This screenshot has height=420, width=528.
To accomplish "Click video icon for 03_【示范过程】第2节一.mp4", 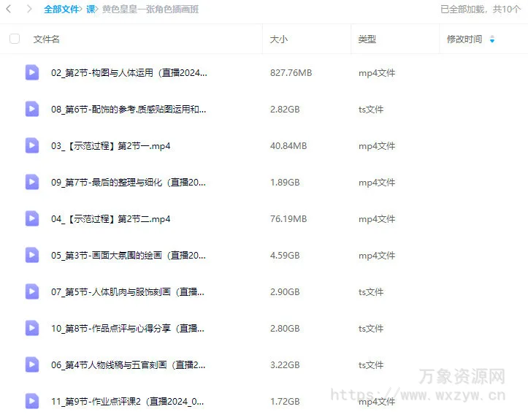I will [x=32, y=145].
